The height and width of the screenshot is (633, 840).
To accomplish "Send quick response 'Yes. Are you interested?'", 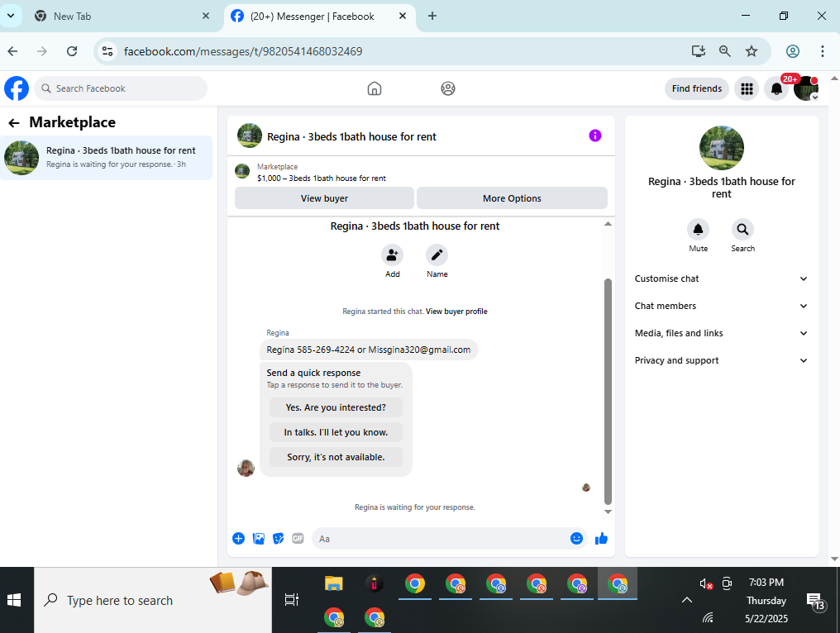I will pos(336,407).
